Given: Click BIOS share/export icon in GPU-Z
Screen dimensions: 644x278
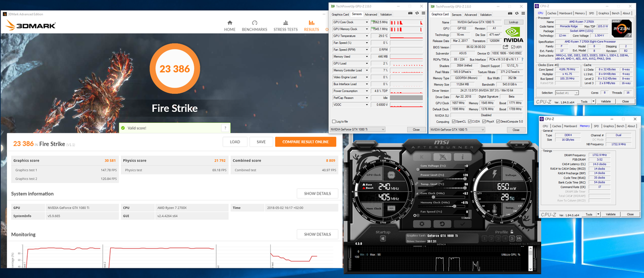Looking at the screenshot, I should 506,47.
